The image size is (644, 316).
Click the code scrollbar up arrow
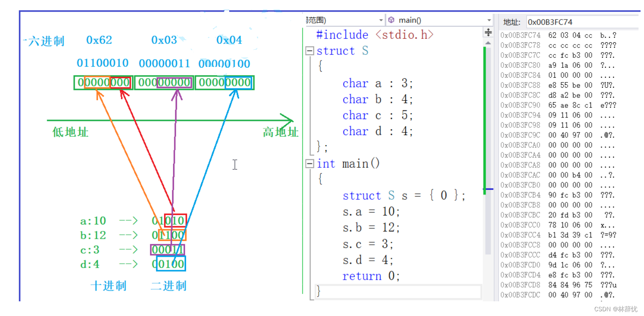click(x=488, y=43)
